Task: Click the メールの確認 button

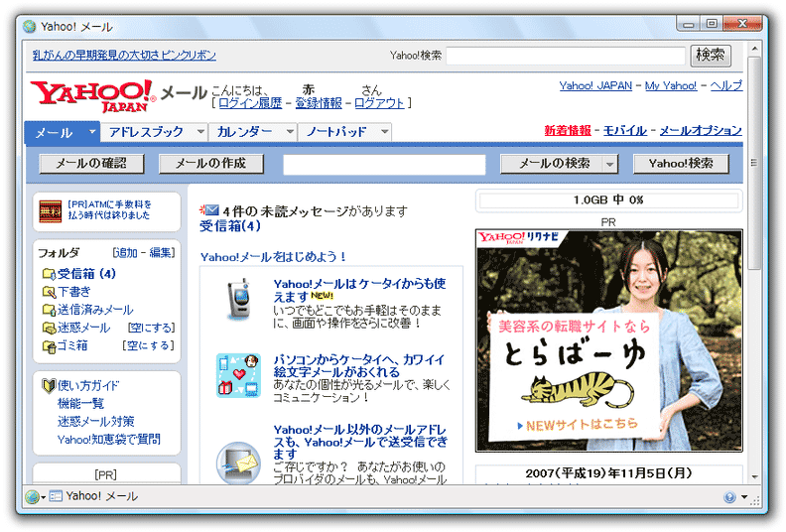Action: pyautogui.click(x=91, y=164)
